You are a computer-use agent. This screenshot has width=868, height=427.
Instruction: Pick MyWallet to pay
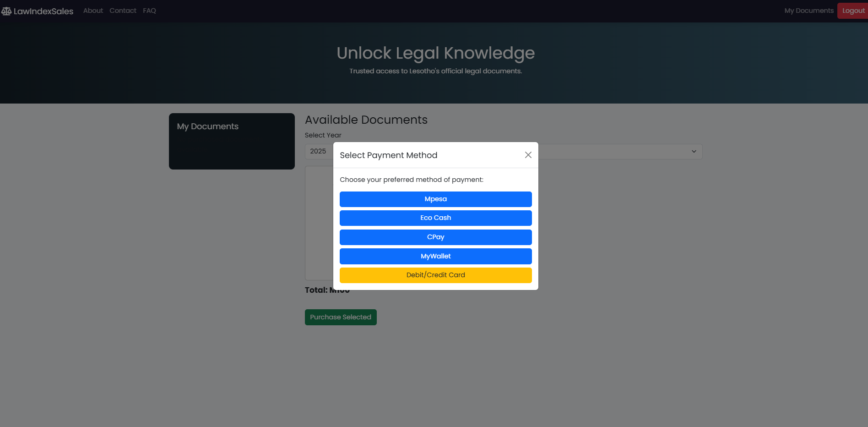coord(435,257)
